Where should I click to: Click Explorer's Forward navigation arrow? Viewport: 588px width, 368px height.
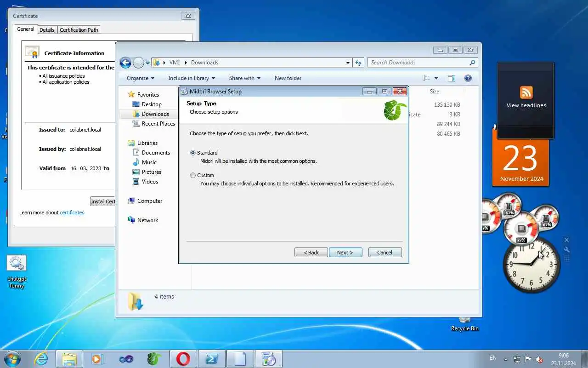coord(138,63)
